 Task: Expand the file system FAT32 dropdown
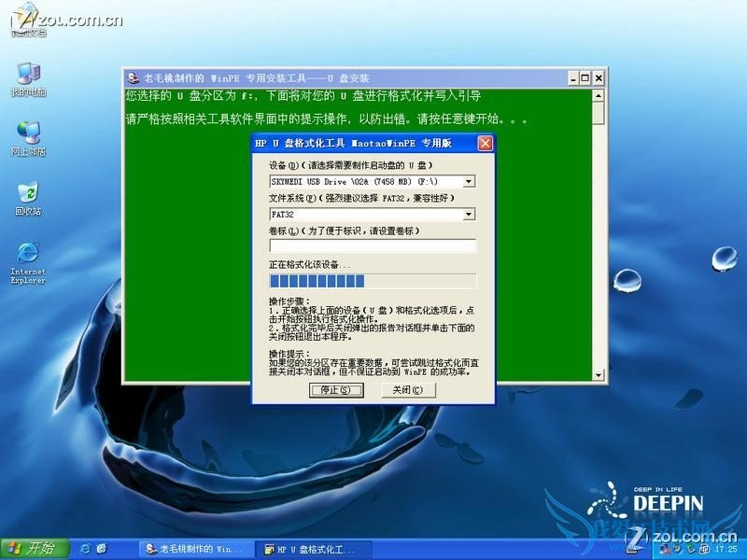[469, 215]
